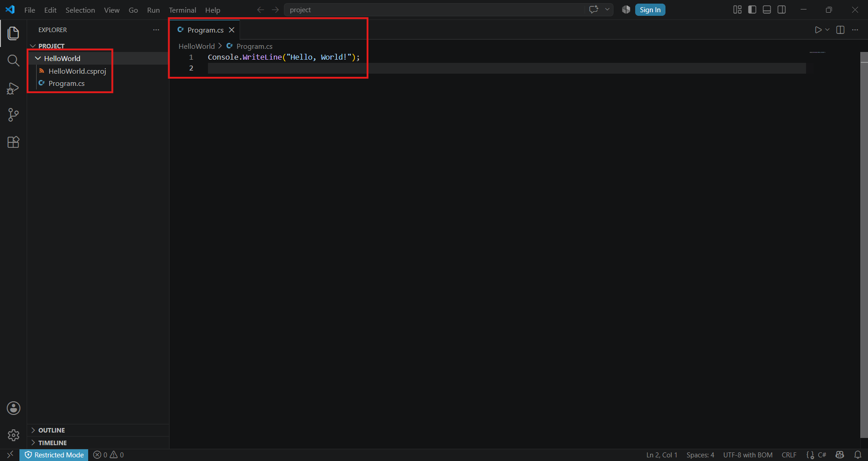Open editor More Actions ellipsis

pos(855,30)
